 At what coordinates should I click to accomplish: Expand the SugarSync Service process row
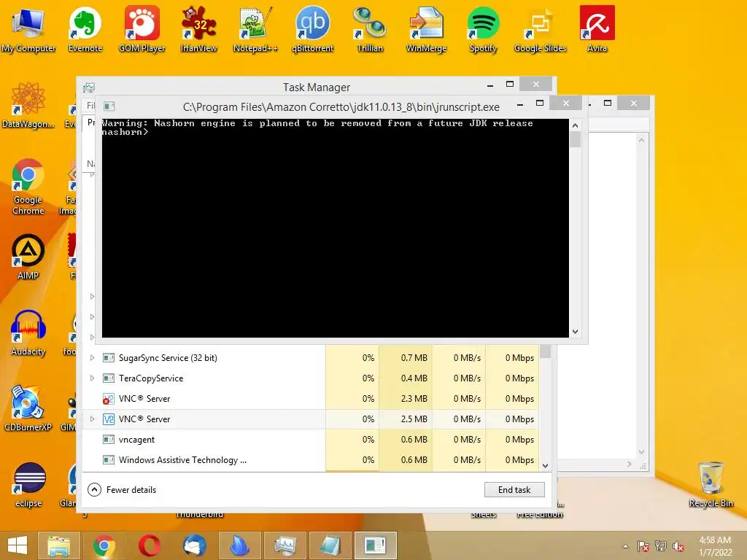pos(92,357)
